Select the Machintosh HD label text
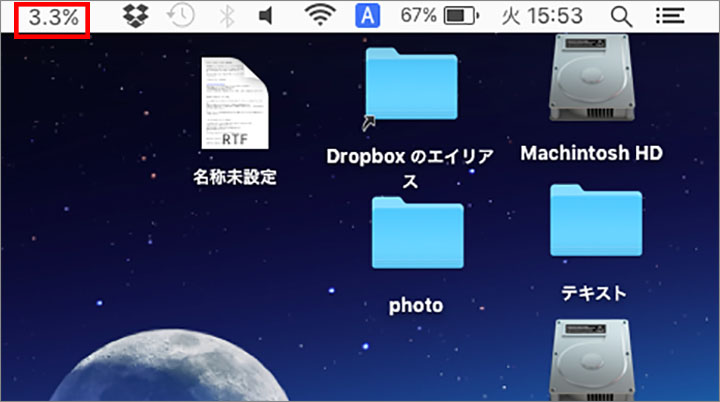Screen dimensions: 720x402 pyautogui.click(x=591, y=153)
